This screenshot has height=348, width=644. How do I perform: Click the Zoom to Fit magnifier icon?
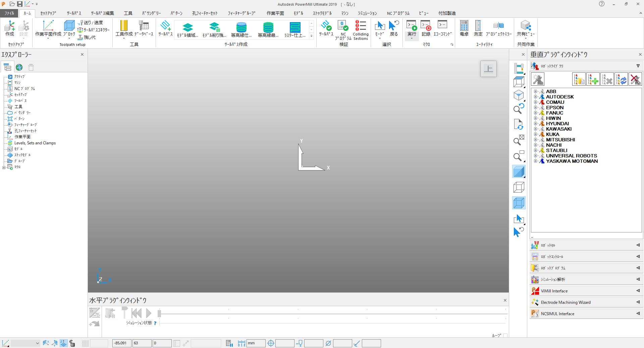[x=519, y=140]
